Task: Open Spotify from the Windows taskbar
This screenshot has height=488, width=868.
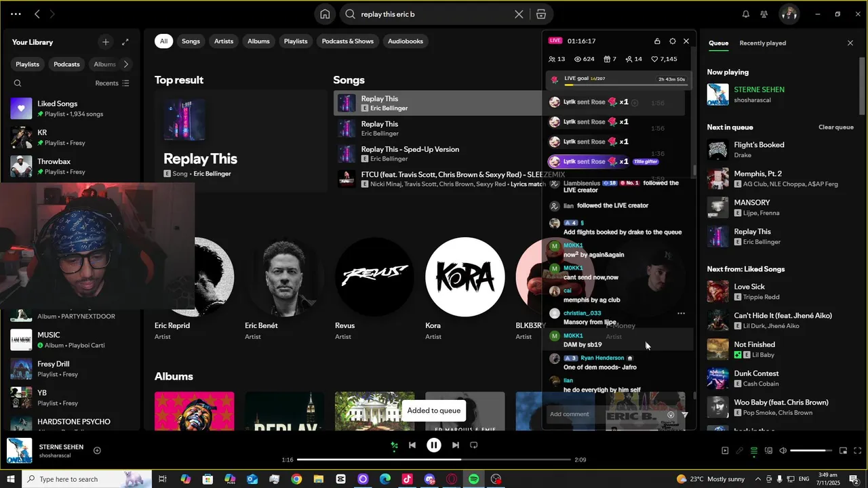Action: click(473, 479)
